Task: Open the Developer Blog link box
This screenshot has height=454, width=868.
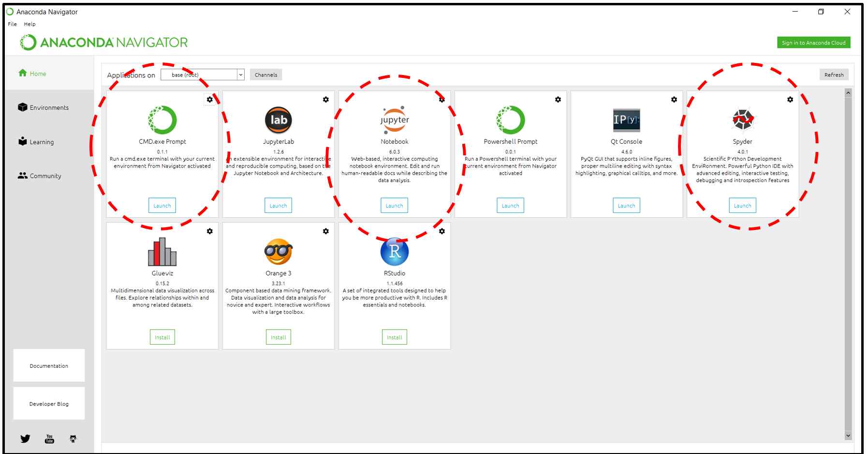Action: tap(49, 403)
